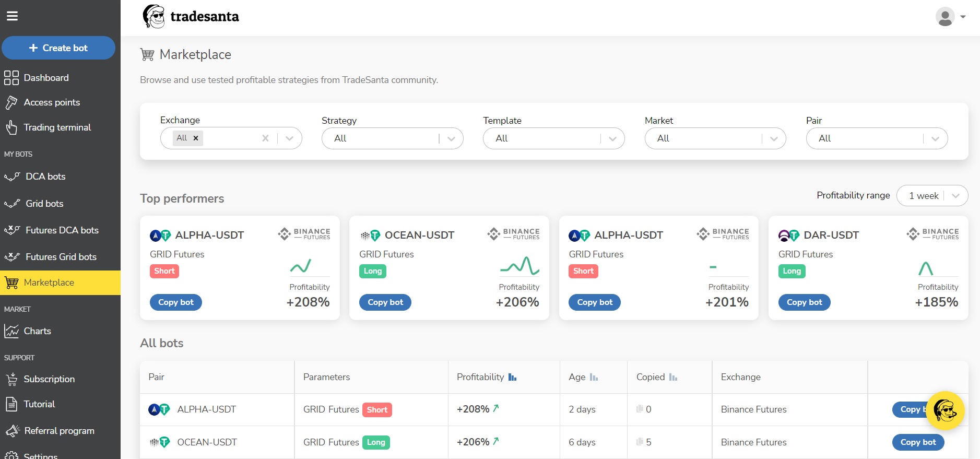Click the Dashboard grid icon

pyautogui.click(x=11, y=78)
